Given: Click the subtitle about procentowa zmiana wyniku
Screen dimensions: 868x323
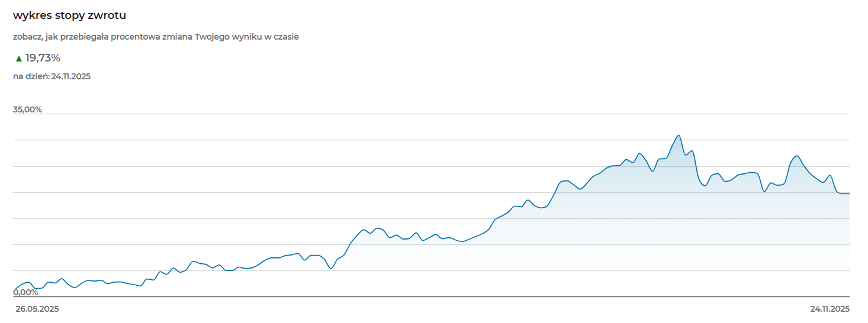Looking at the screenshot, I should [156, 37].
